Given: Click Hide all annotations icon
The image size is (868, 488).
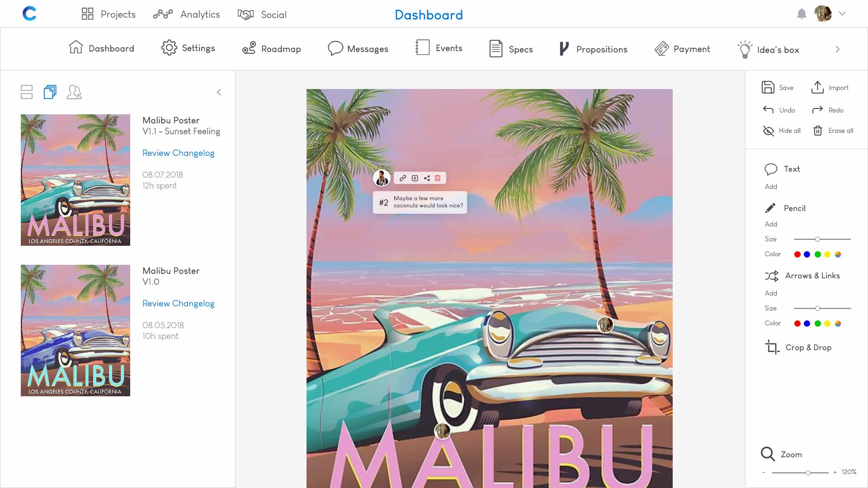Looking at the screenshot, I should (x=769, y=131).
